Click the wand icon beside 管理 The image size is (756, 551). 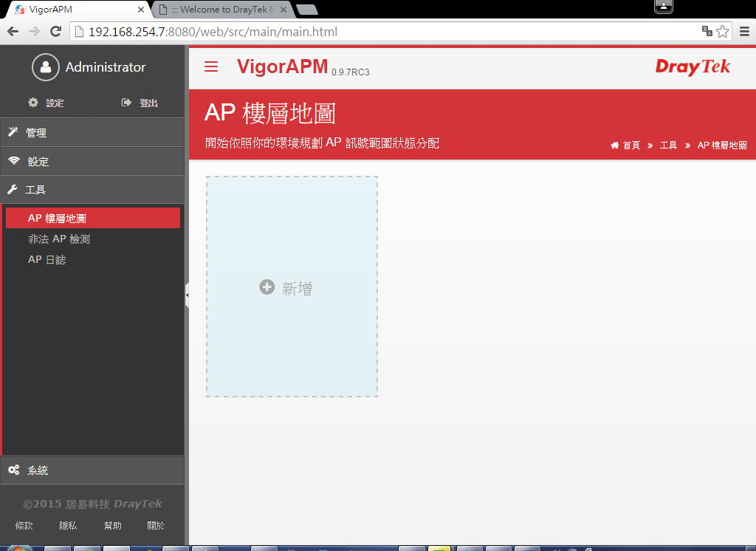(x=13, y=131)
